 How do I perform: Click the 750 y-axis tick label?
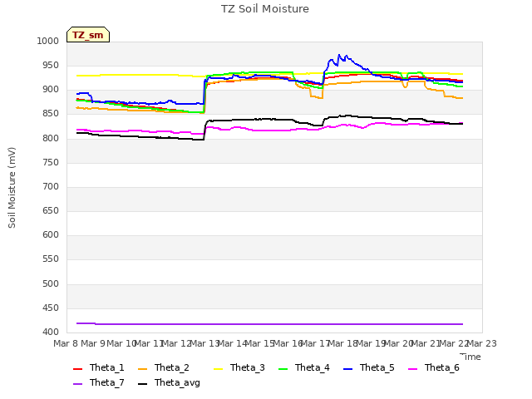51,163
